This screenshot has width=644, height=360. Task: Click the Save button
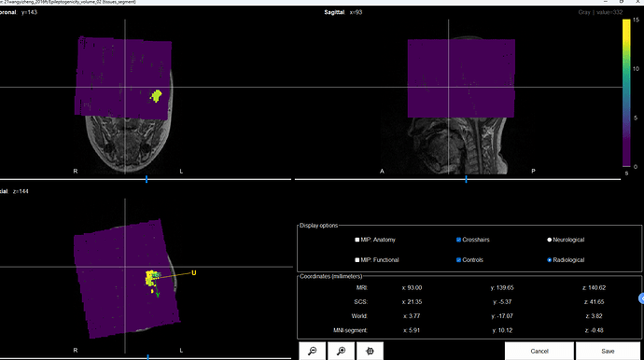click(x=608, y=351)
